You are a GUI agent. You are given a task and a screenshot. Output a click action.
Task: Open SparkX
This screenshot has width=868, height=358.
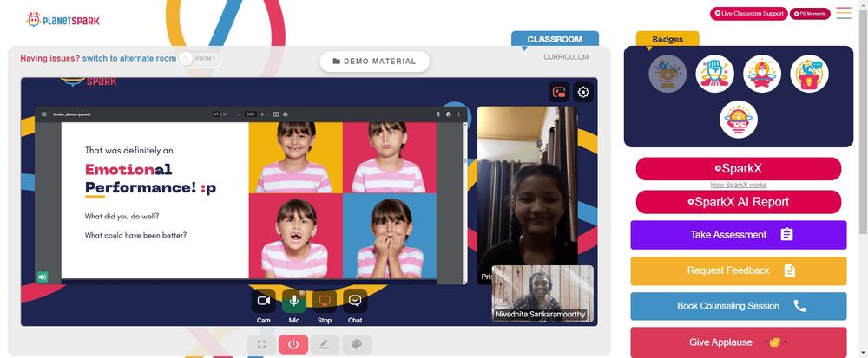click(x=739, y=169)
